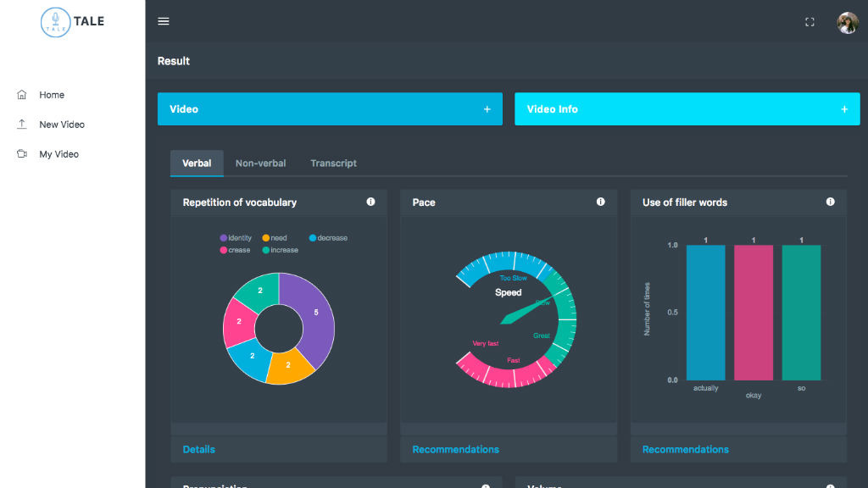This screenshot has width=868, height=488.
Task: Open the user profile avatar
Action: (x=848, y=23)
